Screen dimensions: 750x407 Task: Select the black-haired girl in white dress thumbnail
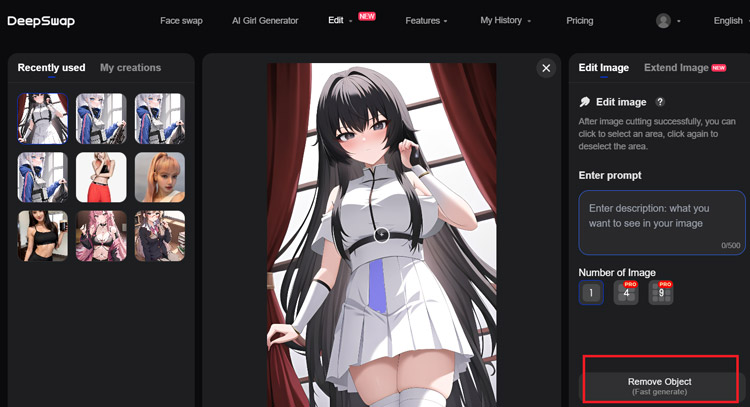43,119
